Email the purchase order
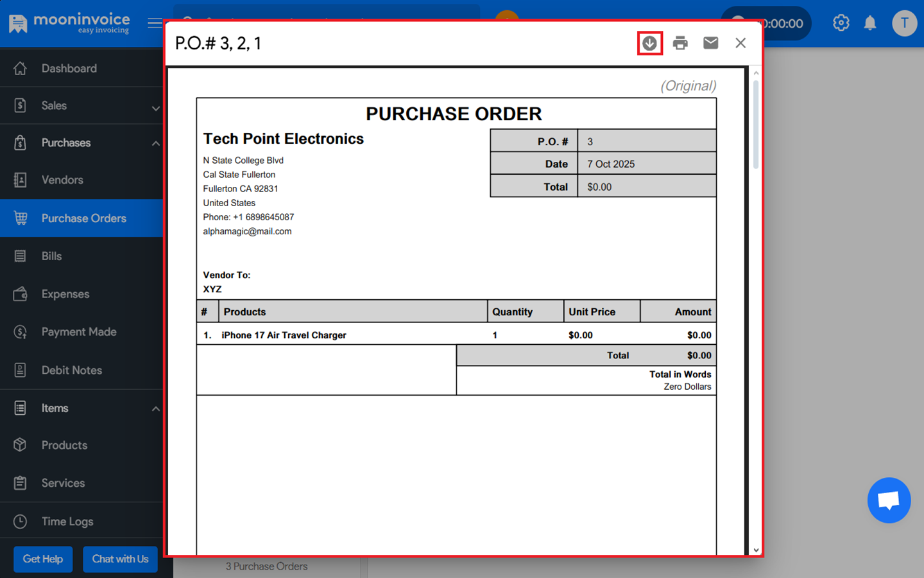924x578 pixels. tap(710, 43)
